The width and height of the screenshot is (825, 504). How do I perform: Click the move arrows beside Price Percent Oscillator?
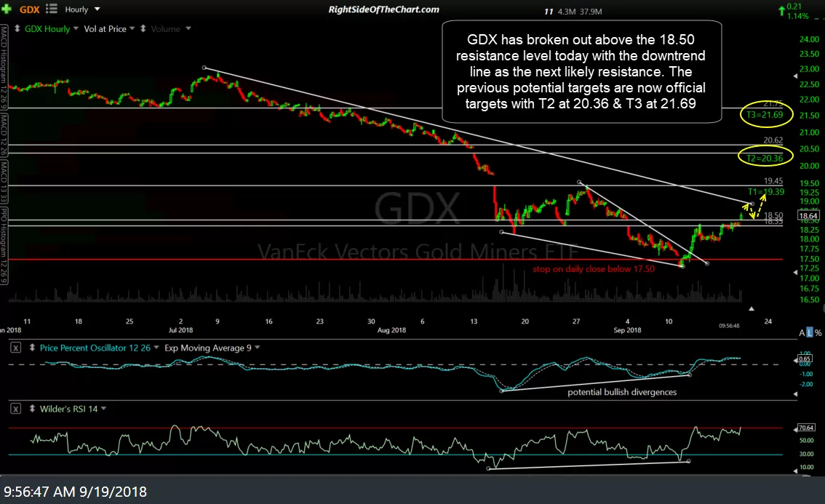[x=32, y=347]
